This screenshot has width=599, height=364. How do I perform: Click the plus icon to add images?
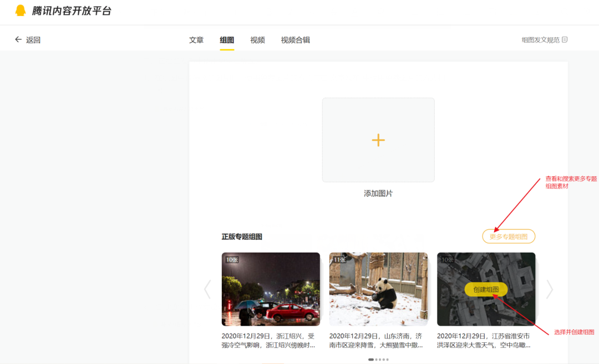click(378, 140)
